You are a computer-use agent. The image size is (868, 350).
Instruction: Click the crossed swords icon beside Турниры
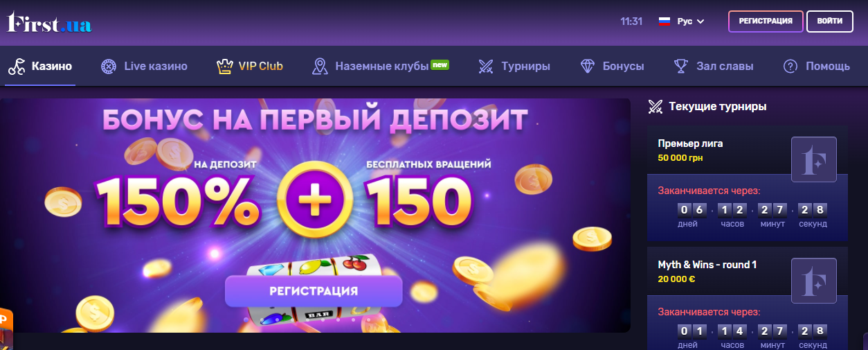[x=486, y=67]
